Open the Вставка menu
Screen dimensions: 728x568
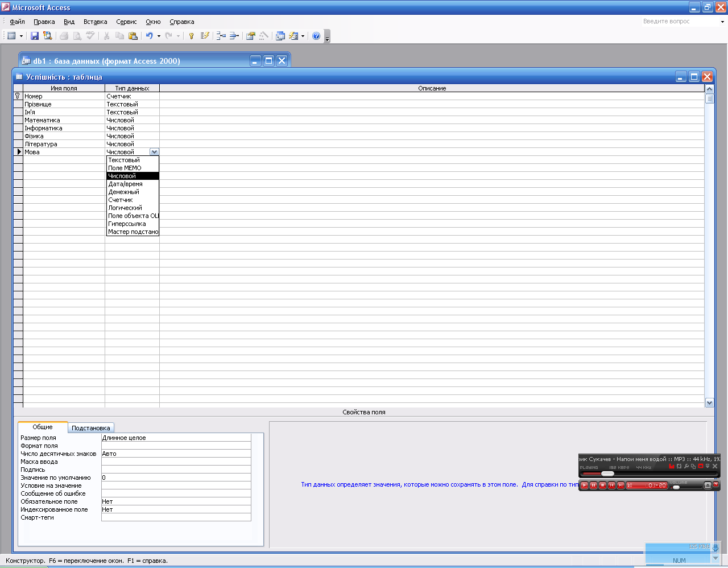pyautogui.click(x=95, y=22)
